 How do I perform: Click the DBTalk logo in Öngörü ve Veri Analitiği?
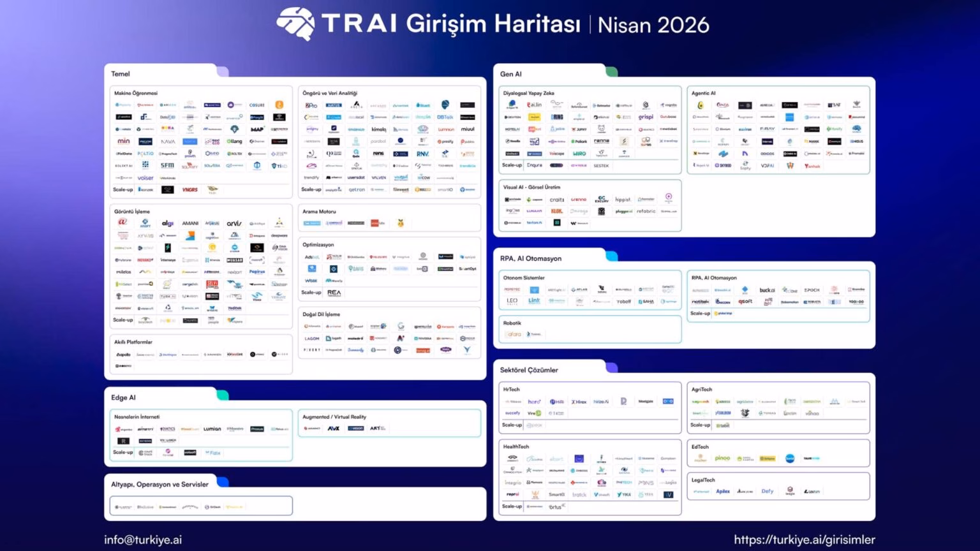445,117
